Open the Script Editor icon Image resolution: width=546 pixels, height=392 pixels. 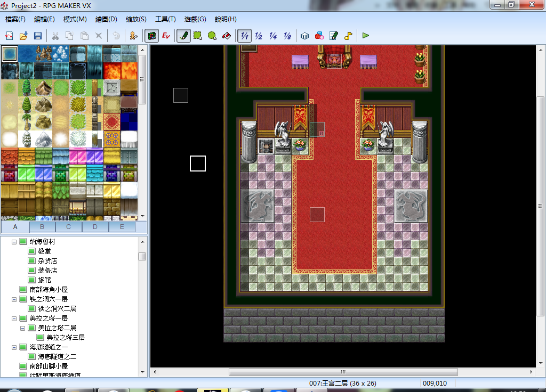(334, 36)
